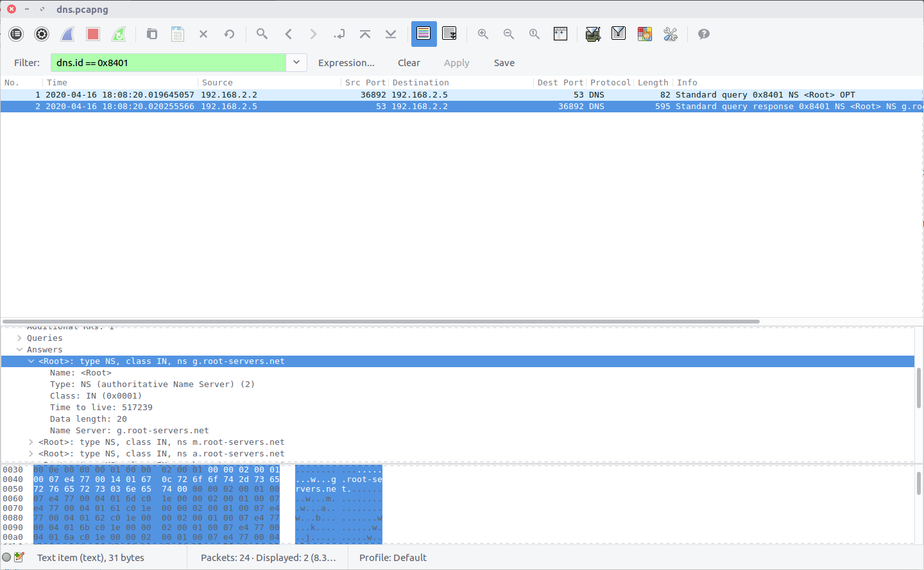Expand the m.root-servers.net answer record
The image size is (924, 570).
pyautogui.click(x=31, y=442)
